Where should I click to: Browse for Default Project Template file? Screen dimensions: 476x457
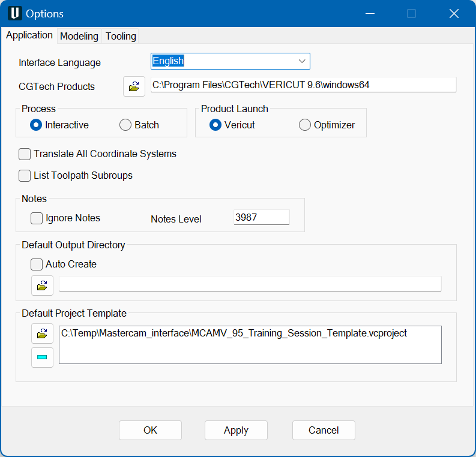tap(42, 333)
